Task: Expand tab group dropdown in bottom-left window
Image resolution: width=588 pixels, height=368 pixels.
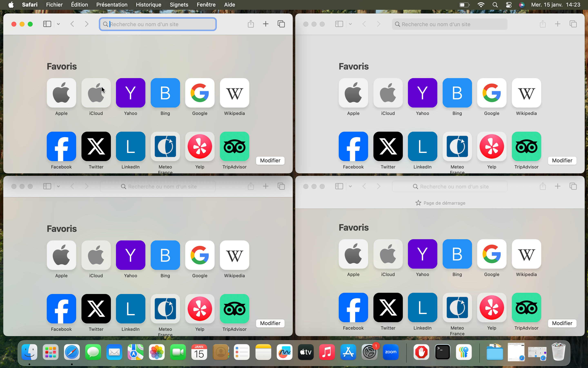Action: [58, 186]
